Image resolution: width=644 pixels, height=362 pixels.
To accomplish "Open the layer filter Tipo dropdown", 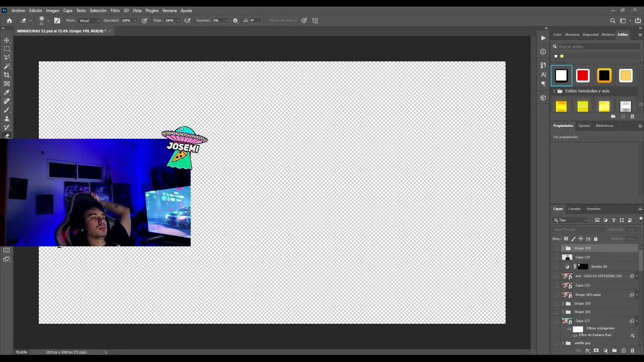I will 570,220.
